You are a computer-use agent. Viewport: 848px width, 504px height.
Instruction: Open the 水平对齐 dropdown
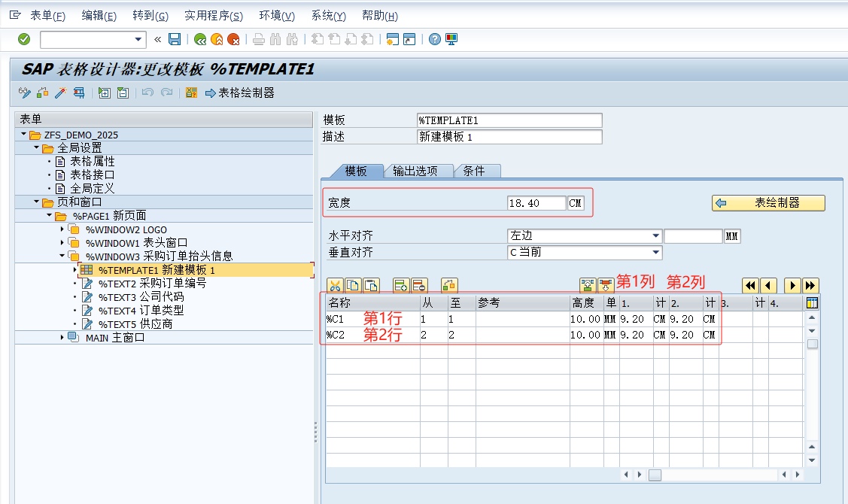pos(655,235)
